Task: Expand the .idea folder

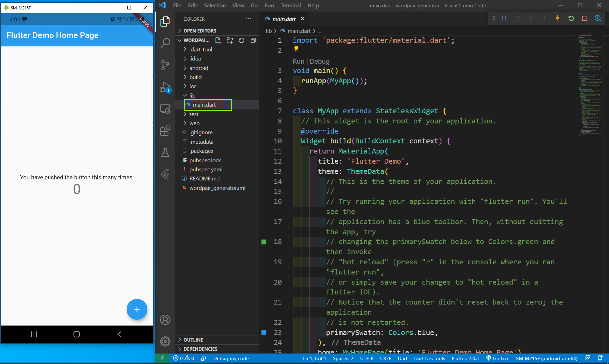Action: pyautogui.click(x=195, y=58)
